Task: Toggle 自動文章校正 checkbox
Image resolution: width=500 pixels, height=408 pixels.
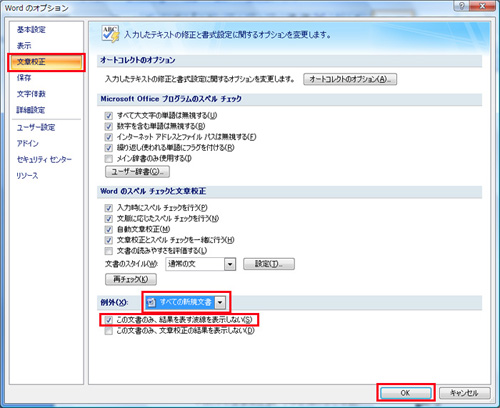Action: (109, 229)
